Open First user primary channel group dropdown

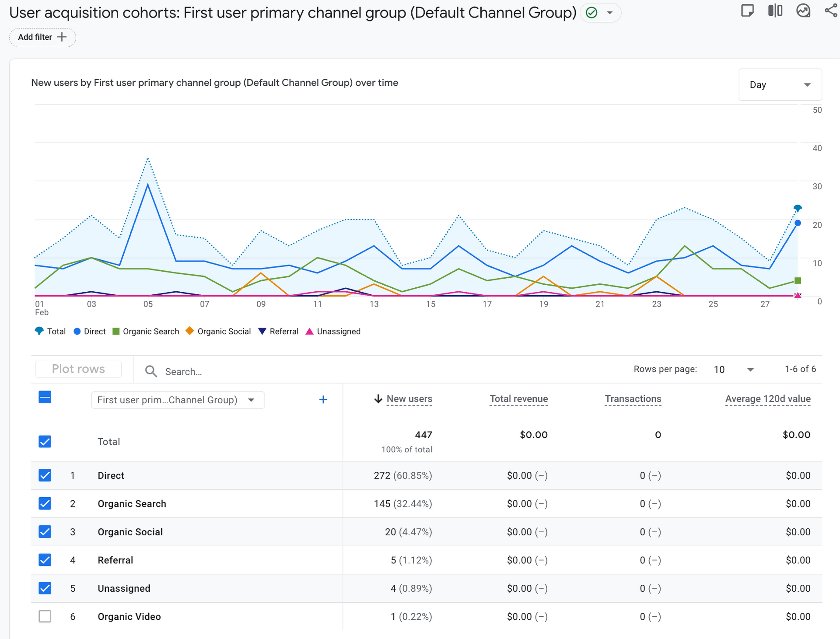point(178,400)
